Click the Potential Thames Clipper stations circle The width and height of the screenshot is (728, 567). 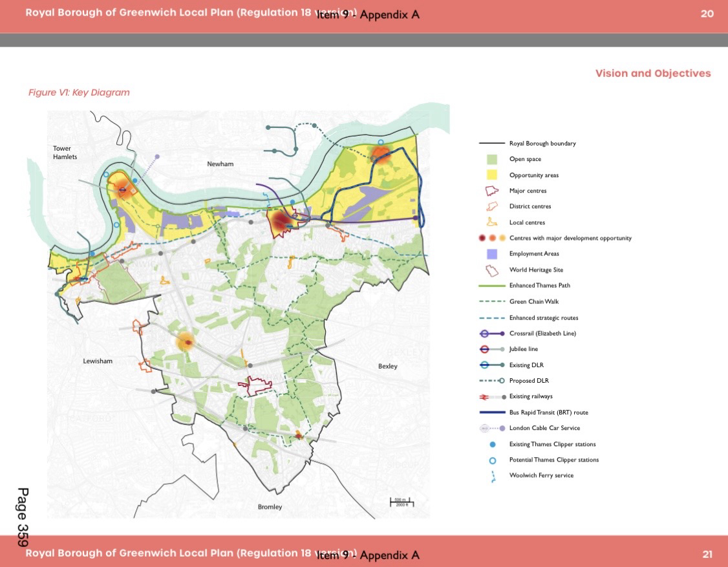pos(492,460)
